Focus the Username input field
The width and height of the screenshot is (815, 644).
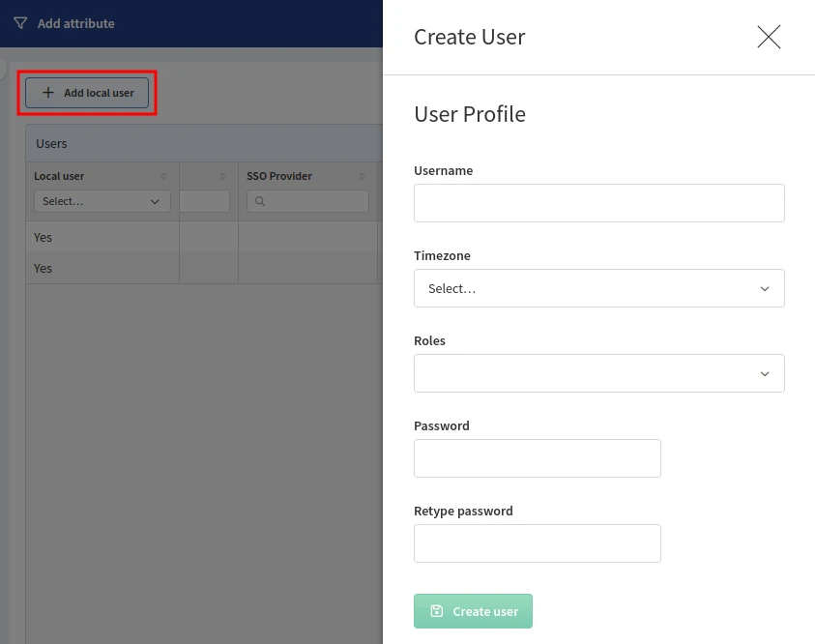tap(598, 203)
